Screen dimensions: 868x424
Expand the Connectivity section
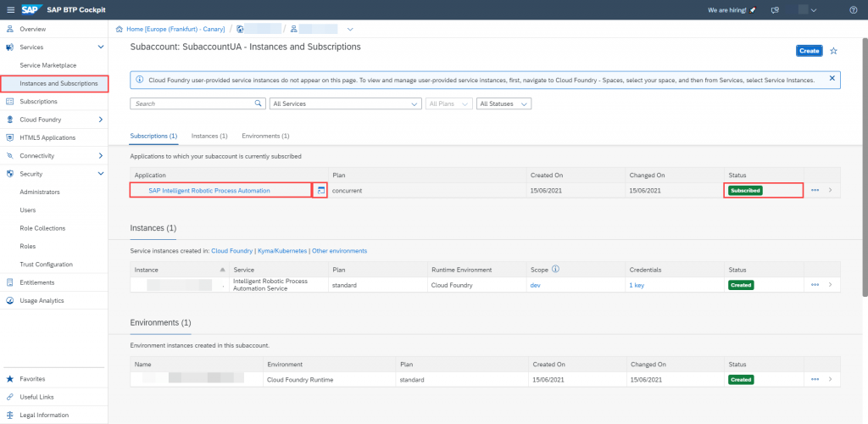point(101,155)
